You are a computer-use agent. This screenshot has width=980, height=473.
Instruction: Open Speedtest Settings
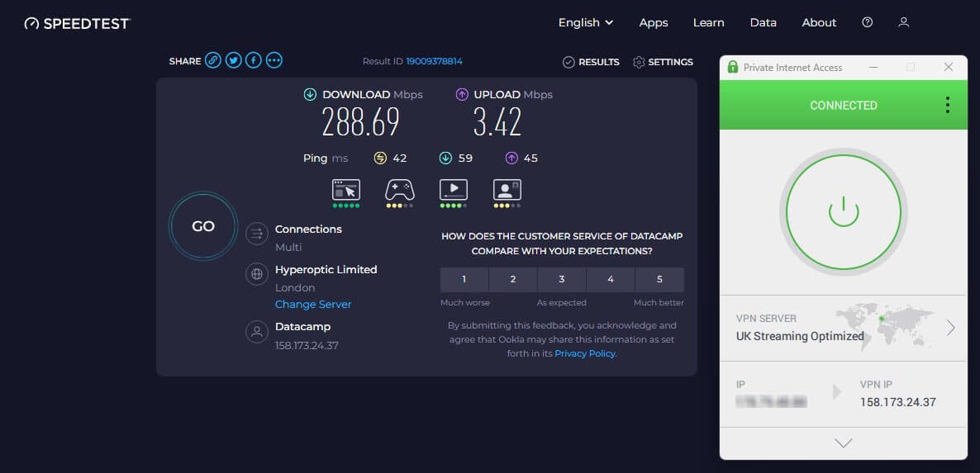pyautogui.click(x=664, y=62)
